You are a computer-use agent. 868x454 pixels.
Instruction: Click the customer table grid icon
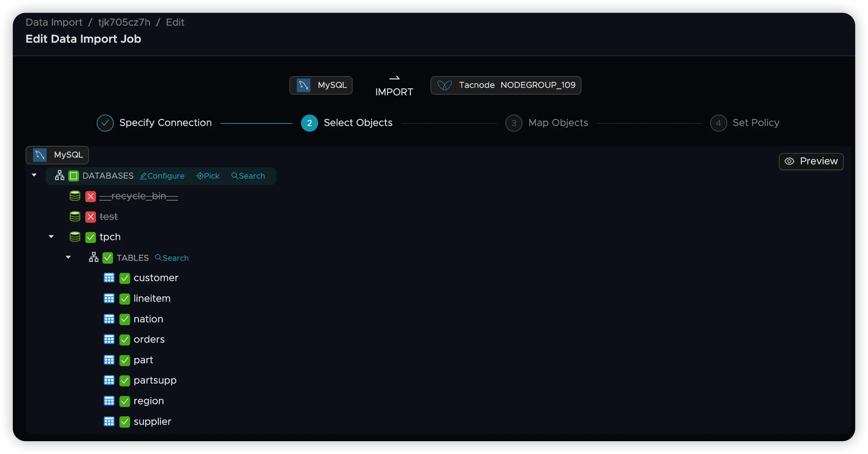pyautogui.click(x=109, y=278)
